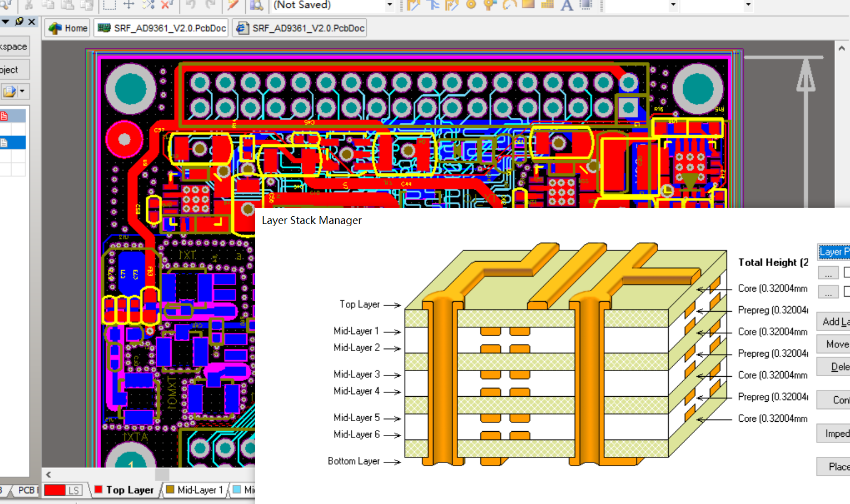Select the Place Arc by Edge tool
Image resolution: width=850 pixels, height=504 pixels.
pyautogui.click(x=509, y=5)
